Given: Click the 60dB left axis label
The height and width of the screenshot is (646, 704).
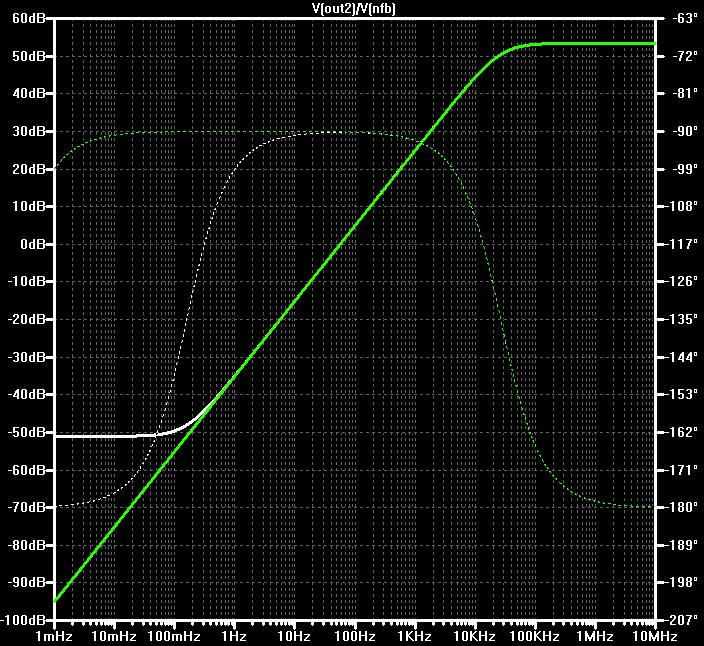Looking at the screenshot, I should 28,18.
